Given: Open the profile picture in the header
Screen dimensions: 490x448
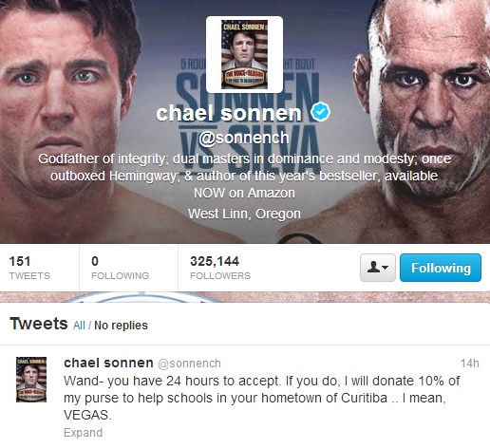Looking at the screenshot, I should 244,54.
